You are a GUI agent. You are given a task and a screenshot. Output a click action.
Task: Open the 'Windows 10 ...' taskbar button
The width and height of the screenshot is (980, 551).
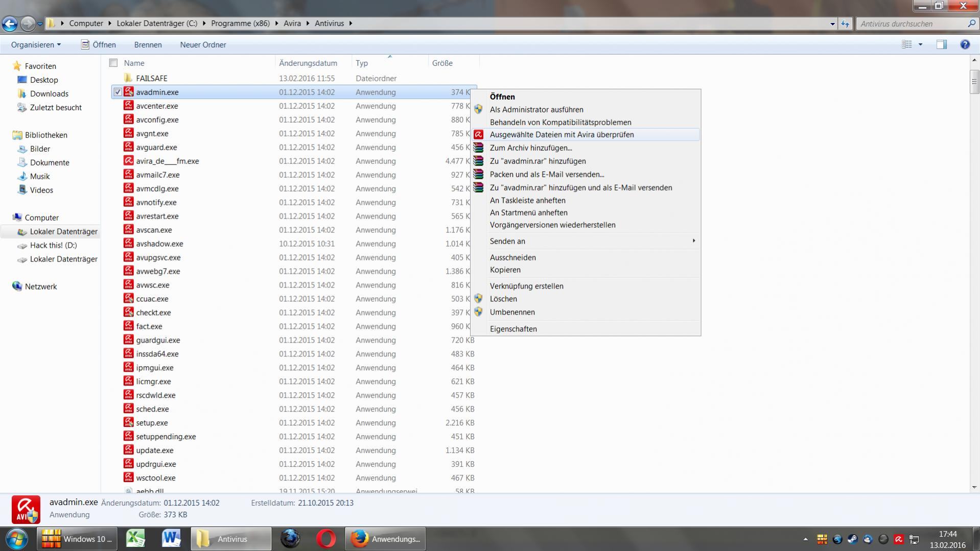coord(77,539)
